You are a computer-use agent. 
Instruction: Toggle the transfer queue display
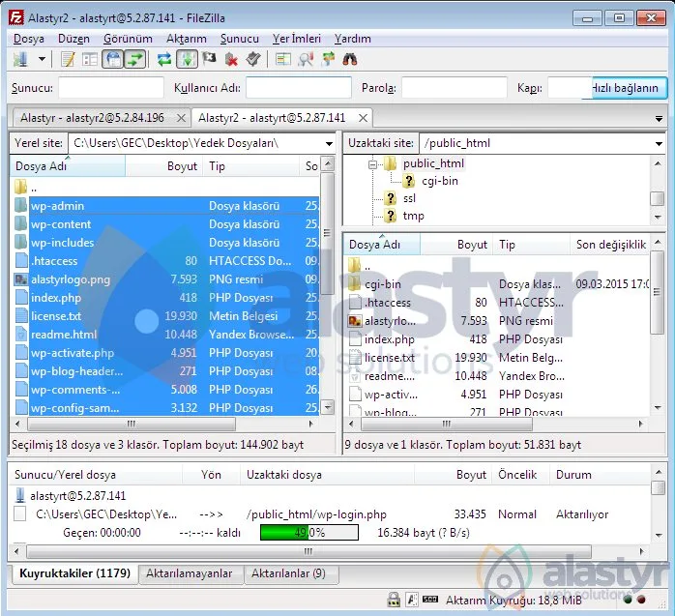(135, 59)
